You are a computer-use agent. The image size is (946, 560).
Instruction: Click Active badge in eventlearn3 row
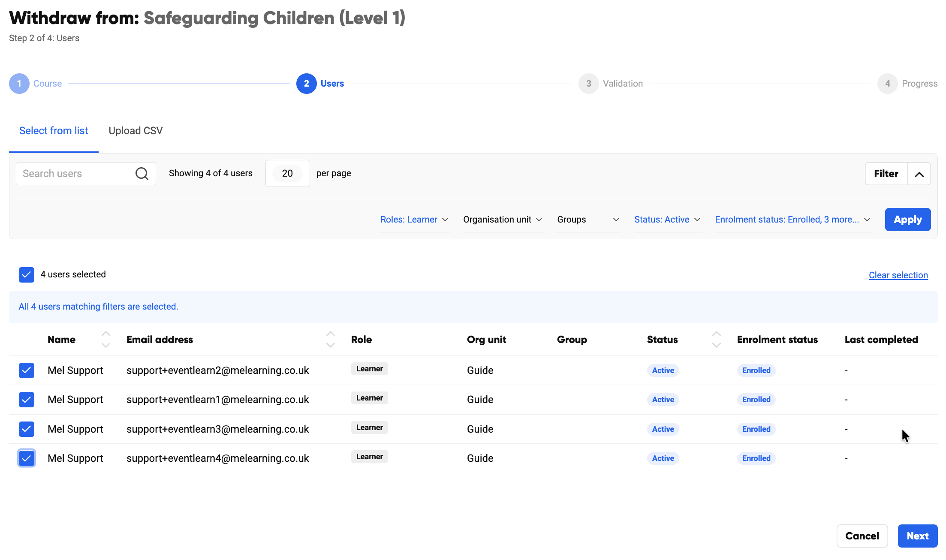click(663, 429)
